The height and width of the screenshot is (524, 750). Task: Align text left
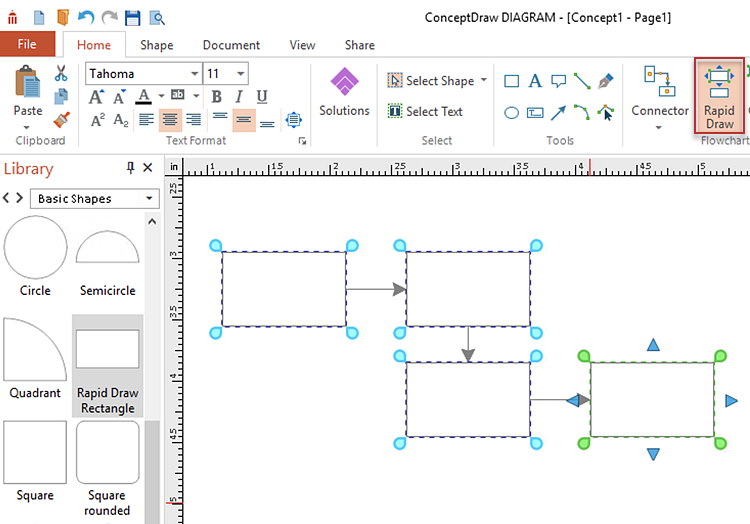(146, 120)
